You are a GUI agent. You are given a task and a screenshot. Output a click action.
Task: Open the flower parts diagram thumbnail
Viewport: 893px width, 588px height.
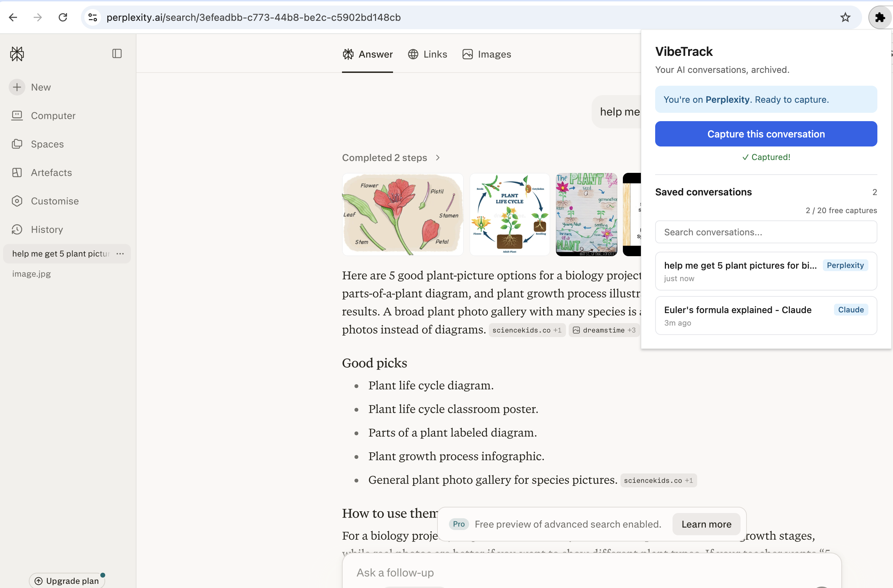403,214
